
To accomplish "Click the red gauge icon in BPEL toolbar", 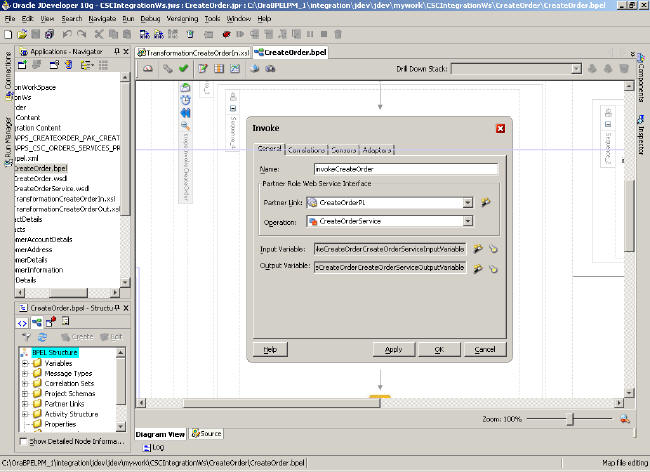I will pyautogui.click(x=148, y=68).
